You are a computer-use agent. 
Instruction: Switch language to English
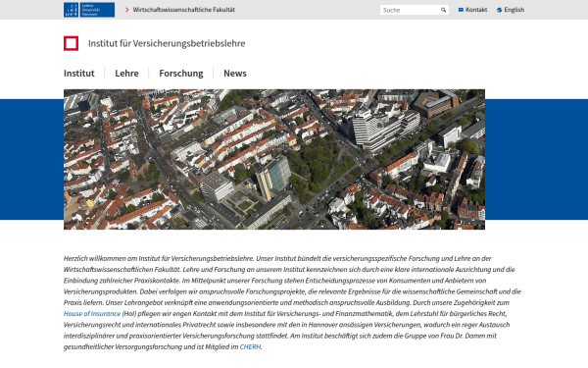coord(514,10)
